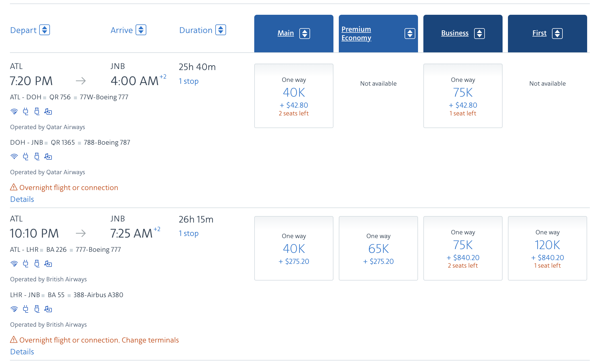Click sort arrows in Premium Economy tab
Viewport: 596px width, 364px height.
pos(410,34)
